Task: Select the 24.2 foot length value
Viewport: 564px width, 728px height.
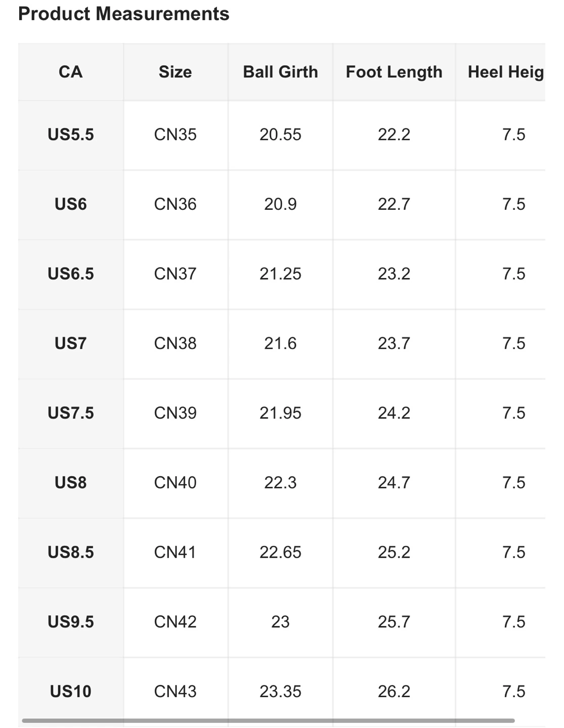Action: click(x=394, y=413)
